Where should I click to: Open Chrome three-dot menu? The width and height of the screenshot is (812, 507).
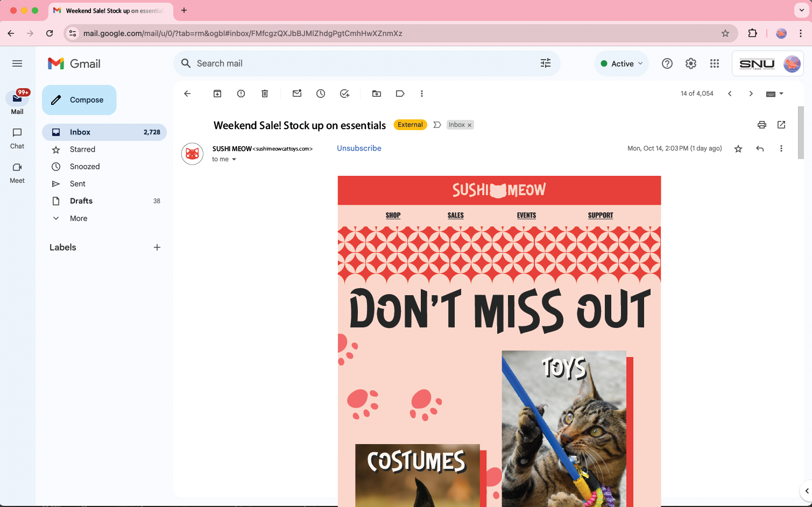[x=801, y=33]
